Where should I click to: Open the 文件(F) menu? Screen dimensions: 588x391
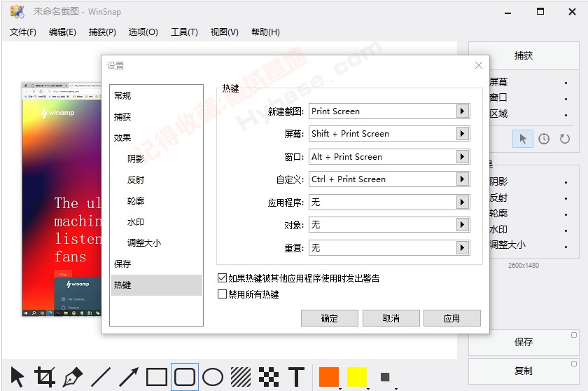pyautogui.click(x=23, y=32)
